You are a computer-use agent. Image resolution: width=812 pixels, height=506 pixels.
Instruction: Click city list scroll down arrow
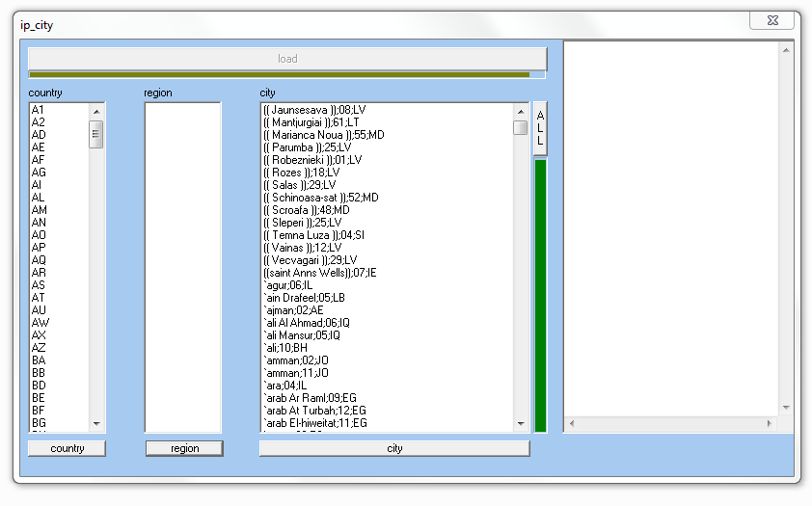pyautogui.click(x=521, y=423)
